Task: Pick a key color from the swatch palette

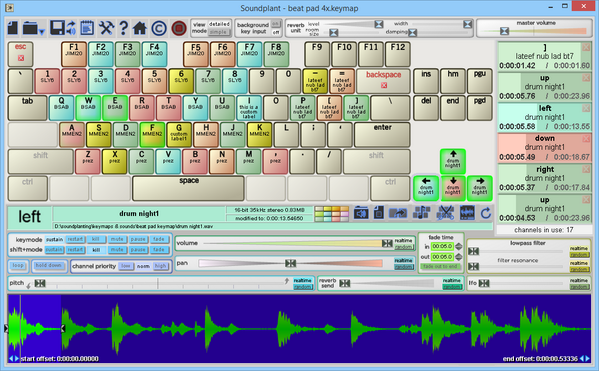Action: click(332, 214)
